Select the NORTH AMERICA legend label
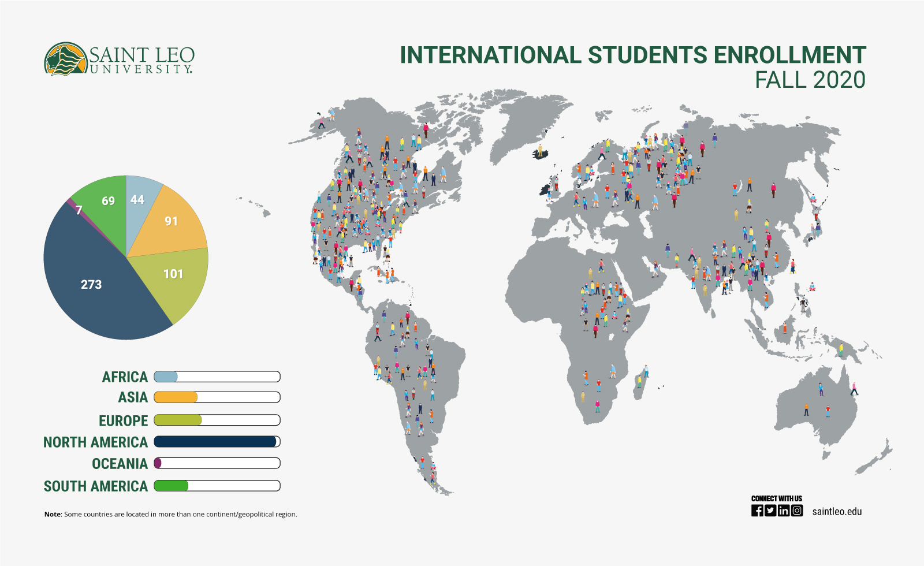Screen dimensions: 924x566 coord(96,442)
